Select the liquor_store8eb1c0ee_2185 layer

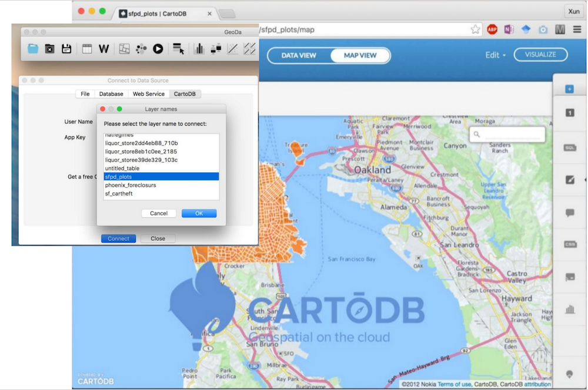[x=161, y=152]
